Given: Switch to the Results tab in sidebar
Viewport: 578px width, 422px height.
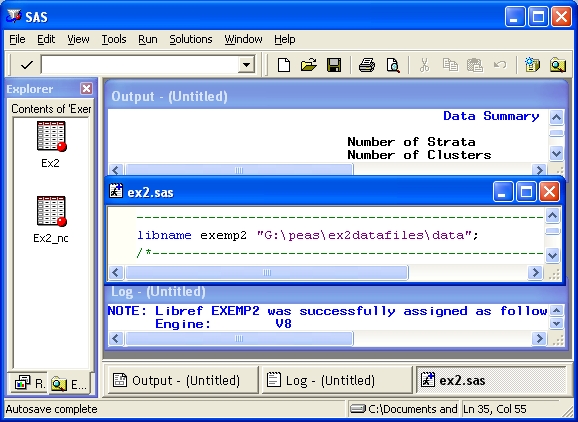Looking at the screenshot, I should point(28,383).
